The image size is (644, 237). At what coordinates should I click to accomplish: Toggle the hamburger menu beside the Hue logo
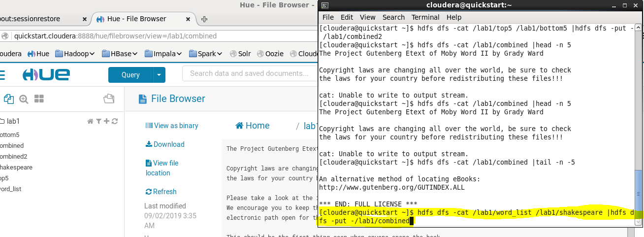2,75
